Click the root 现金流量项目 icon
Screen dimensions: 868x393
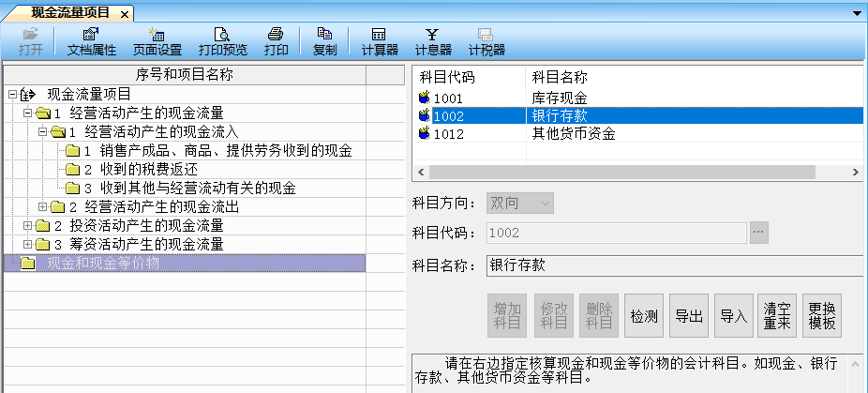pyautogui.click(x=28, y=95)
